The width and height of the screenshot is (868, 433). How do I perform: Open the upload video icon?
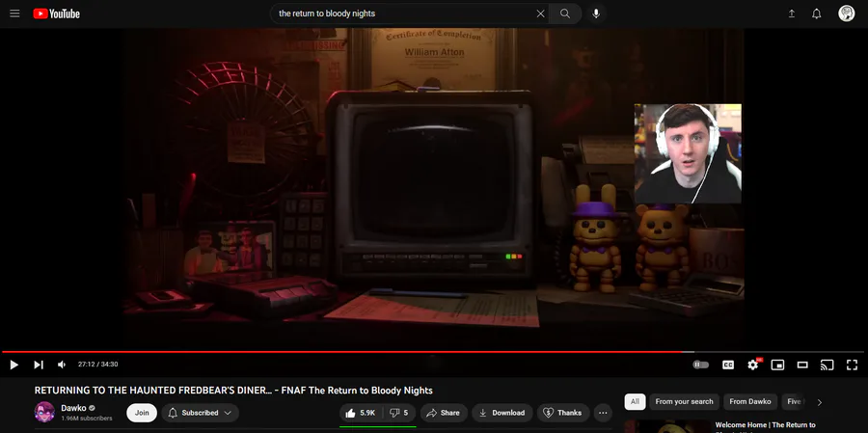(792, 14)
